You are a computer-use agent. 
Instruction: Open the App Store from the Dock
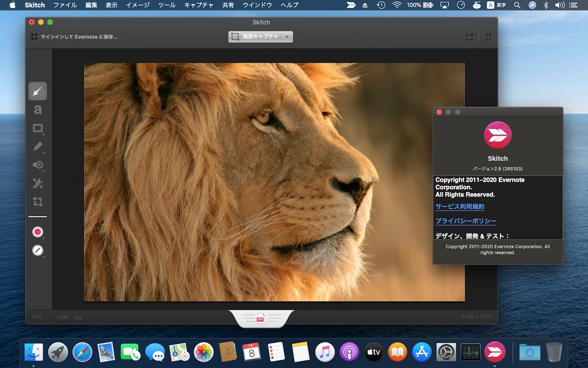(x=422, y=352)
